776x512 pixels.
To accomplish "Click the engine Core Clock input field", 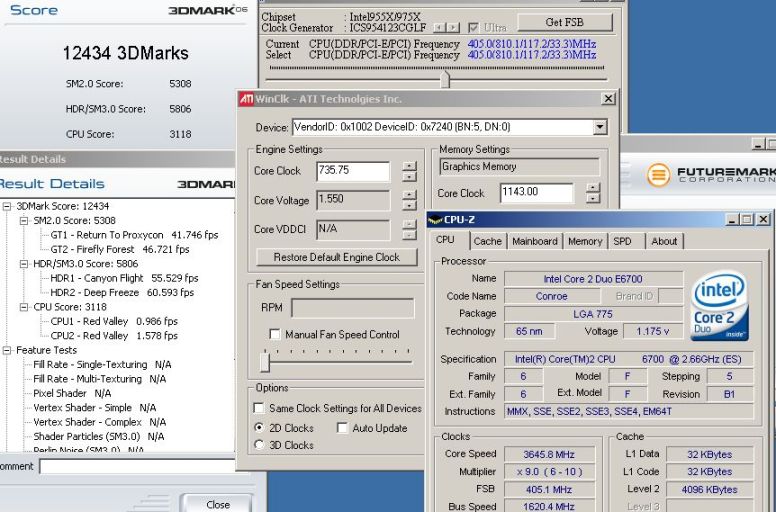I will pyautogui.click(x=353, y=171).
